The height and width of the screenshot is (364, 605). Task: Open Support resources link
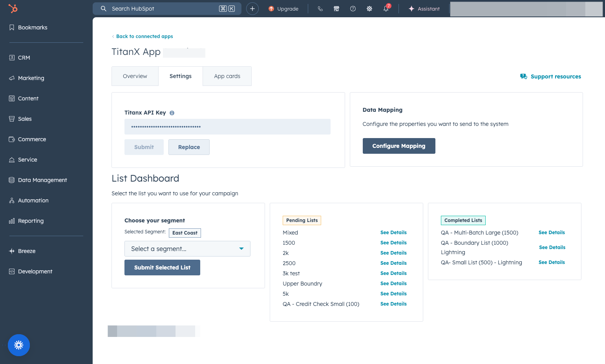(550, 76)
